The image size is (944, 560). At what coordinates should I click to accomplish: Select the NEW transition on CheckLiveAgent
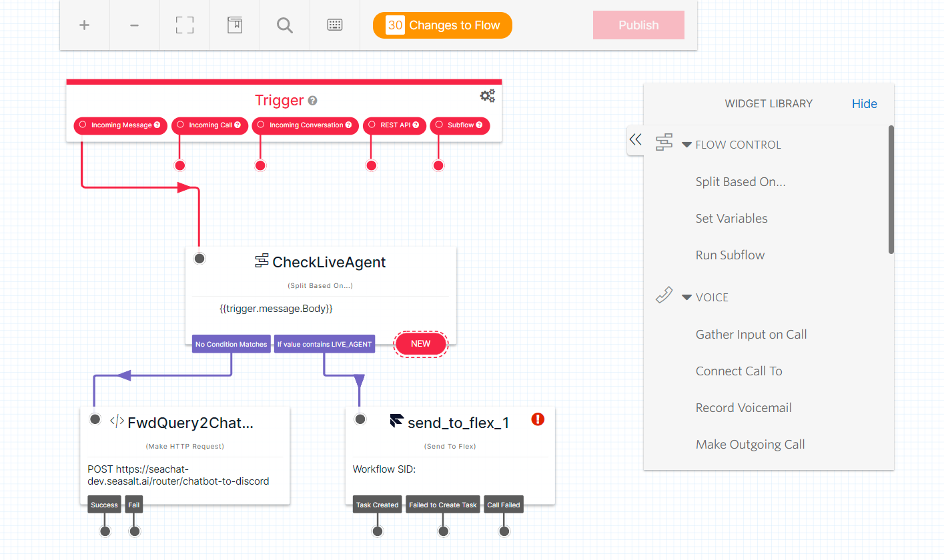tap(420, 343)
